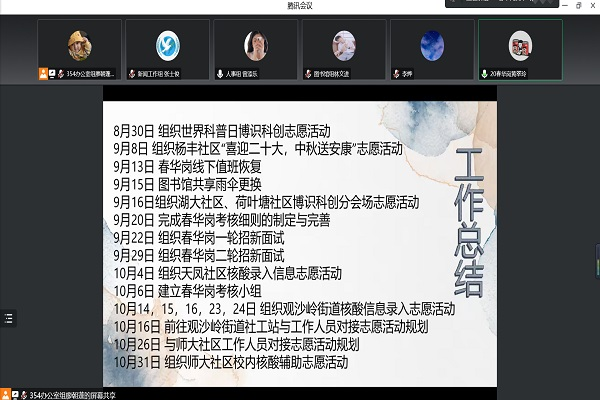Click the orange host icon on first participant tile

[x=41, y=74]
